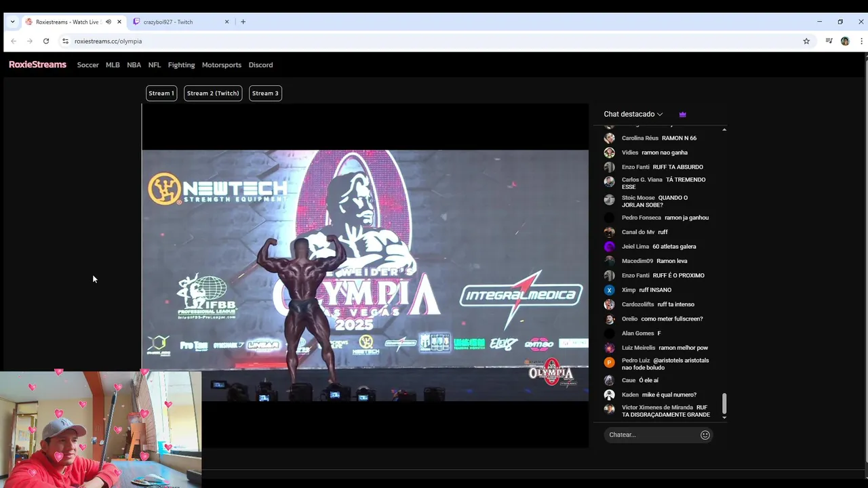Image resolution: width=868 pixels, height=488 pixels.
Task: Close the crazyboi927 Twitch tab
Action: (x=226, y=22)
